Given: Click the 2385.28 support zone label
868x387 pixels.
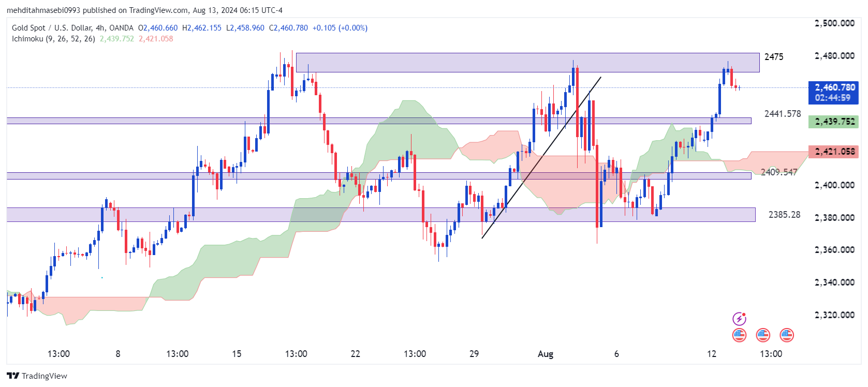Looking at the screenshot, I should coord(784,215).
